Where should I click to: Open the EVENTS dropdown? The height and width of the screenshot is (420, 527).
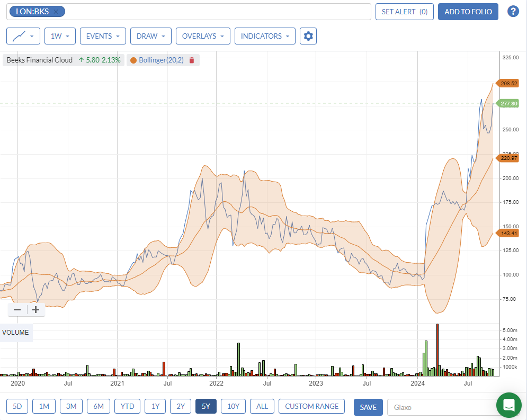[103, 36]
